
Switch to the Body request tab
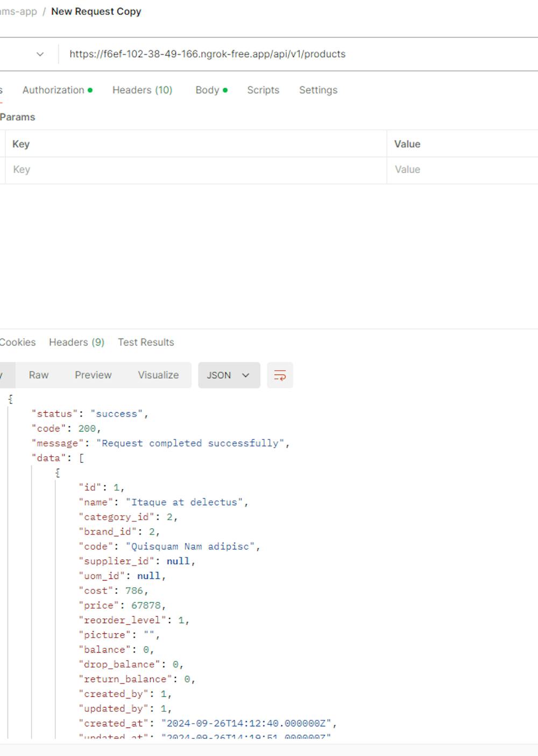211,90
